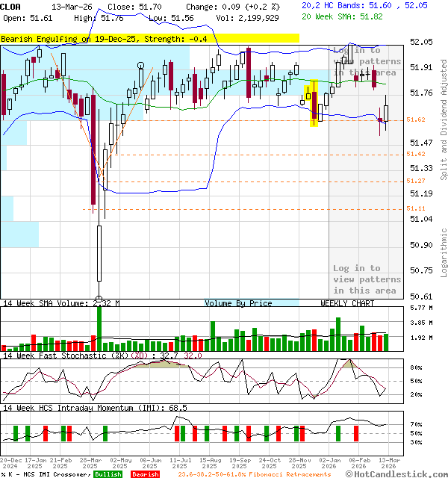Click the lower 'Log in to view patterns' notice
Image resolution: width=448 pixels, height=478 pixels.
coord(366,279)
